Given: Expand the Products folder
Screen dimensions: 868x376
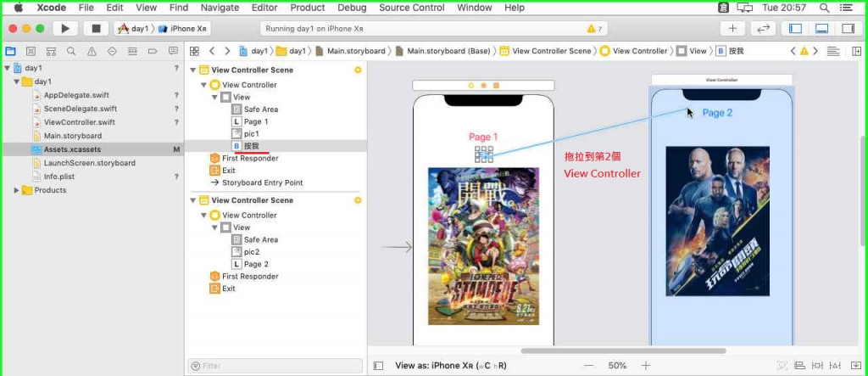Looking at the screenshot, I should (x=17, y=190).
